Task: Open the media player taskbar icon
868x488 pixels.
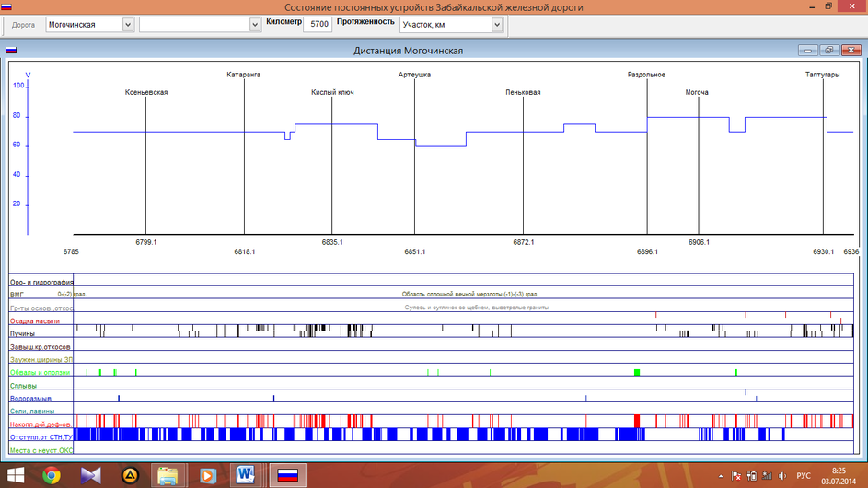Action: (208, 475)
